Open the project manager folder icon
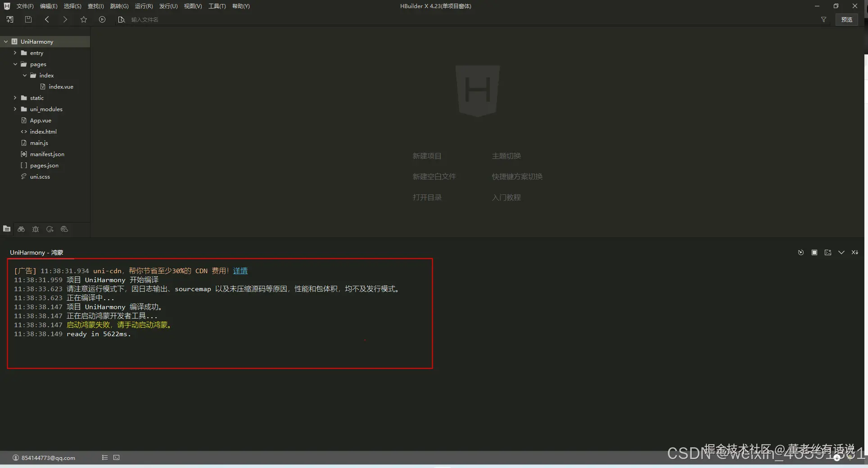Viewport: 868px width, 468px height. 7,229
